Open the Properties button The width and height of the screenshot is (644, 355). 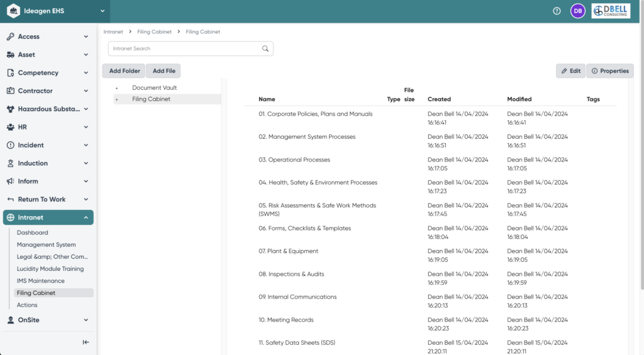610,70
